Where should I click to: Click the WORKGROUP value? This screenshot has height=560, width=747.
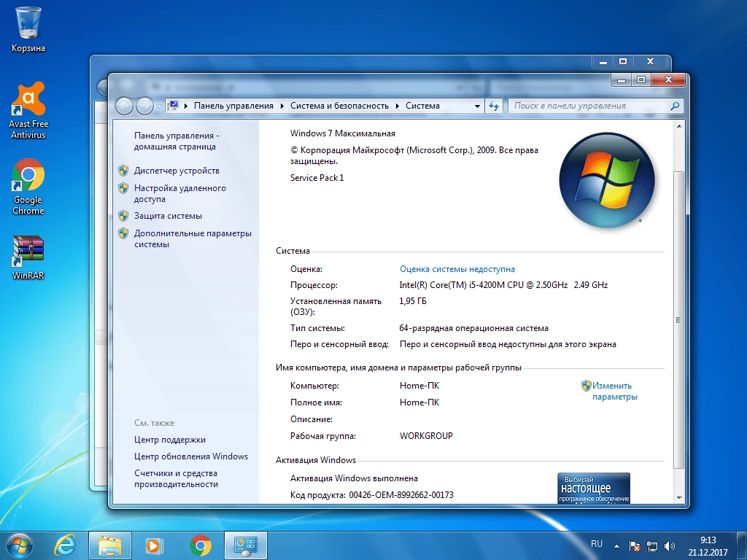click(426, 436)
